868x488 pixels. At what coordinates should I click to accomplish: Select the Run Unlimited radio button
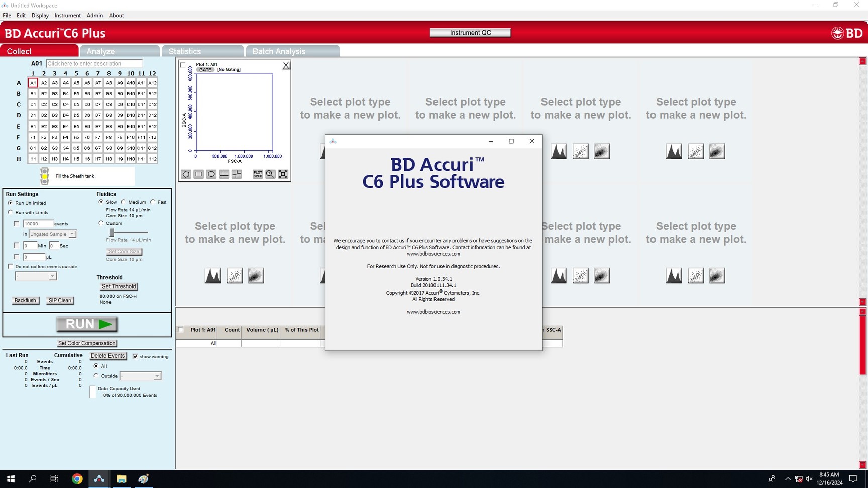(x=10, y=203)
